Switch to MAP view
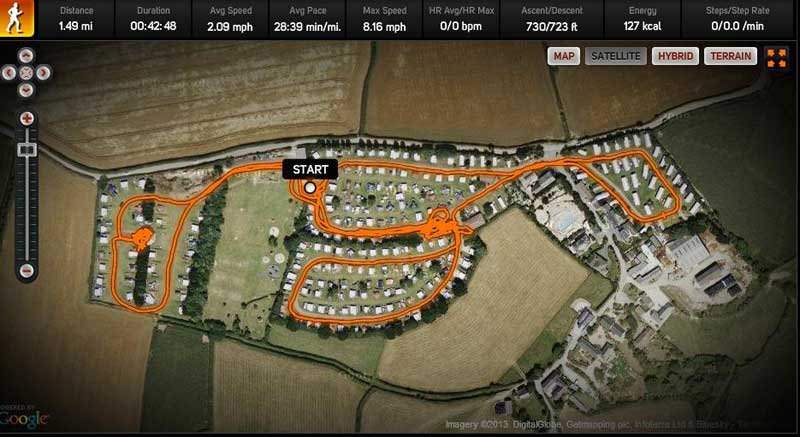The image size is (800, 437). pyautogui.click(x=564, y=56)
